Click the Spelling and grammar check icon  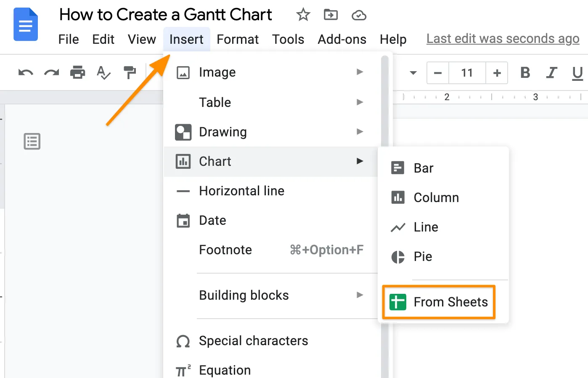(103, 72)
